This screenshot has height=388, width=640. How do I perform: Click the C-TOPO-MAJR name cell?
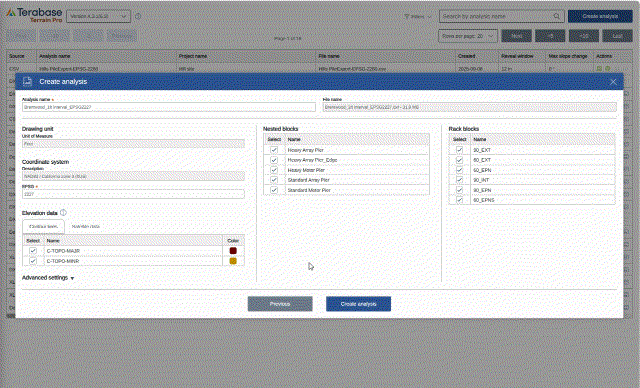pyautogui.click(x=134, y=251)
